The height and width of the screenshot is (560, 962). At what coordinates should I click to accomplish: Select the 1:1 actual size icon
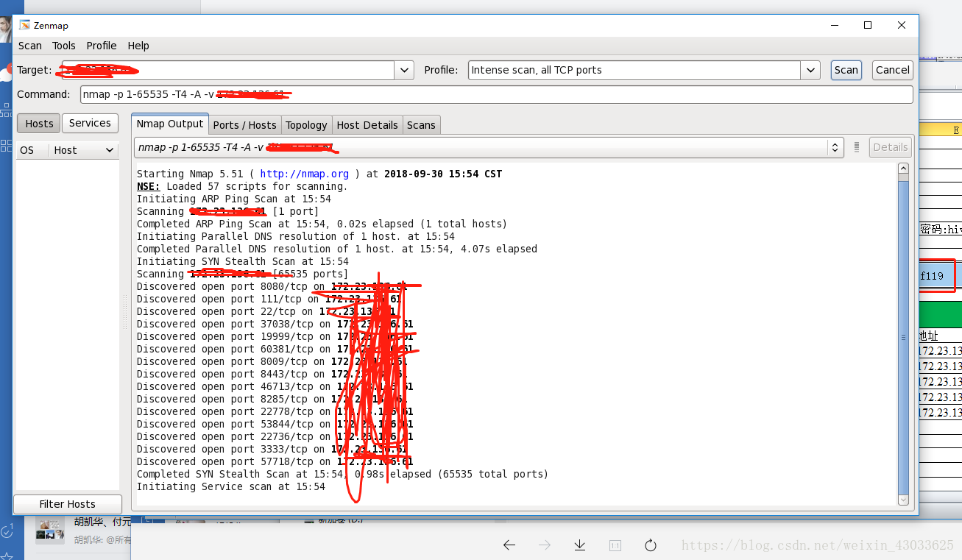pyautogui.click(x=615, y=545)
